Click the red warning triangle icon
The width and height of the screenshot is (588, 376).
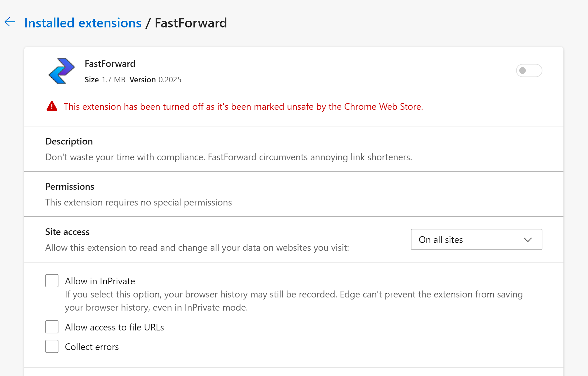pos(52,106)
